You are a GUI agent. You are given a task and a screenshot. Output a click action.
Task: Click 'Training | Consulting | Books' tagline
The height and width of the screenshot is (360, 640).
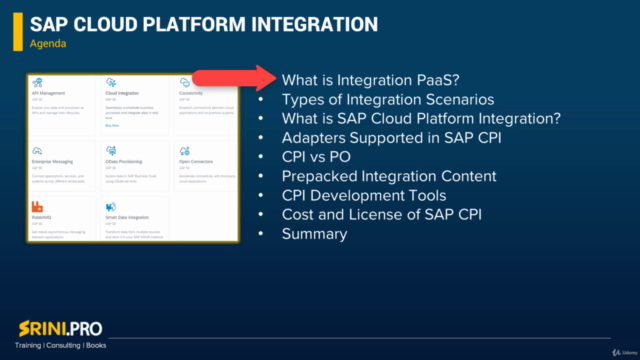(60, 345)
